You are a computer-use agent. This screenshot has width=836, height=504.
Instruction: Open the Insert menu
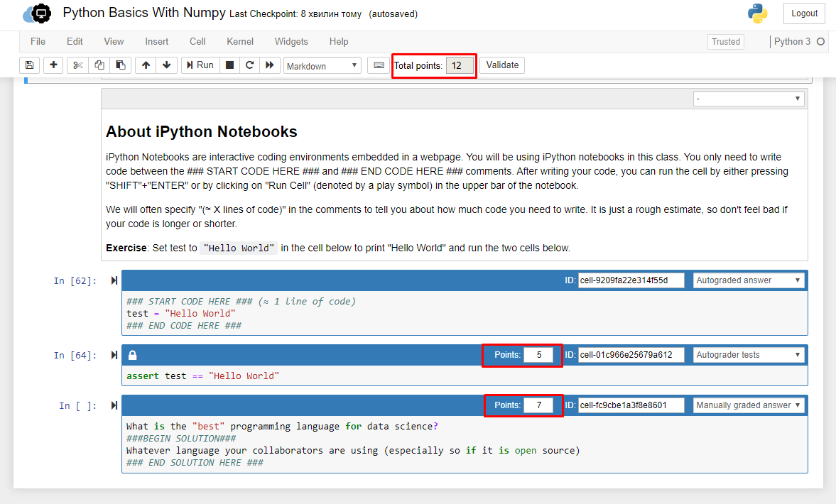[x=157, y=42]
